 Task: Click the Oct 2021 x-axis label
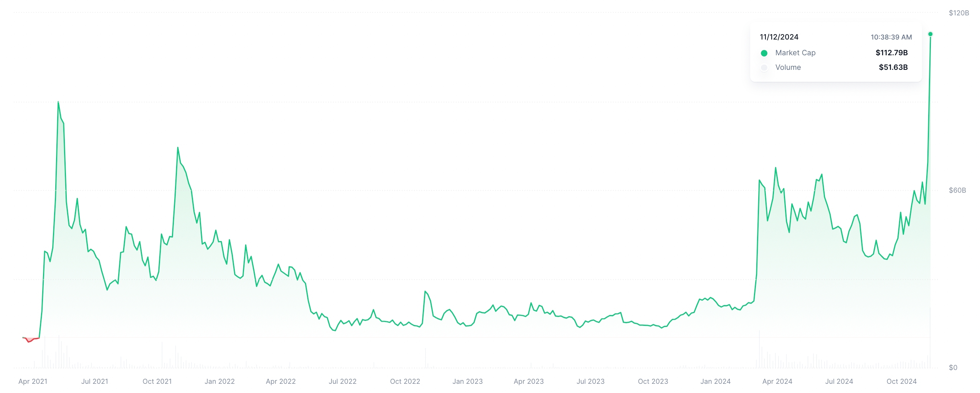pos(157,381)
